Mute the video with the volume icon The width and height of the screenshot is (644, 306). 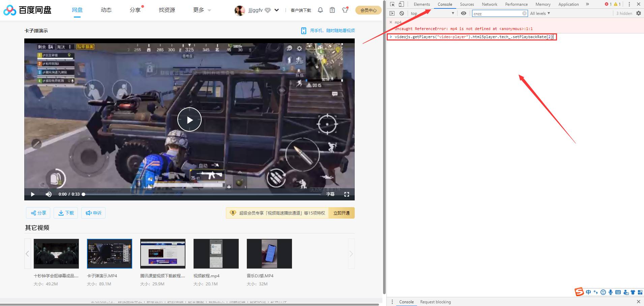tap(49, 194)
